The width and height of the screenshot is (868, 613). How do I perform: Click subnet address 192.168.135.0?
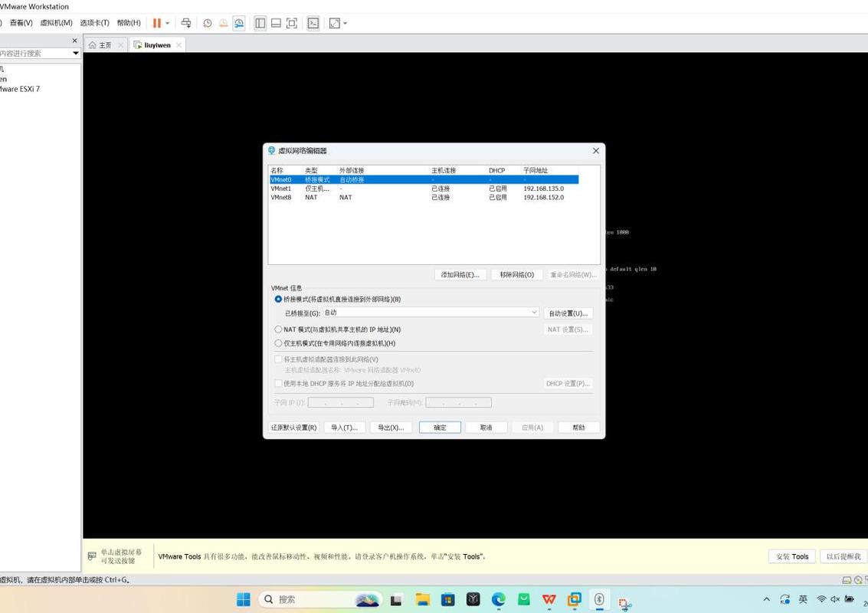(544, 188)
